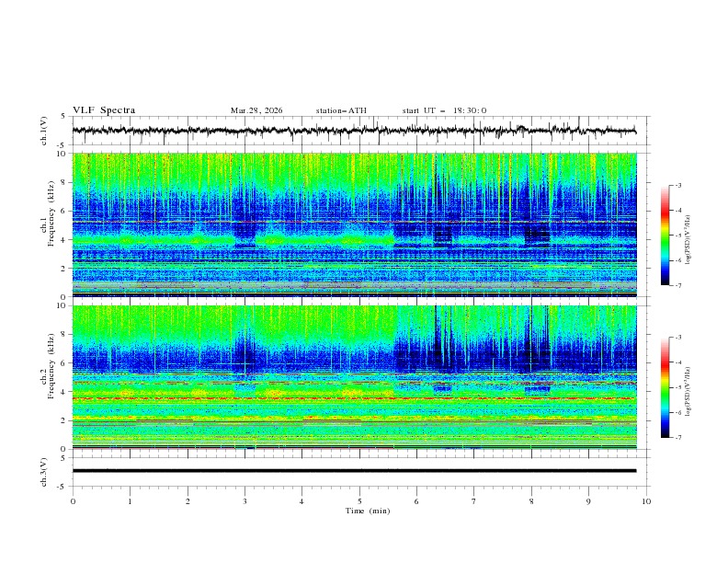
Task: Click the "VLF Spectra" title text
Action: click(104, 110)
